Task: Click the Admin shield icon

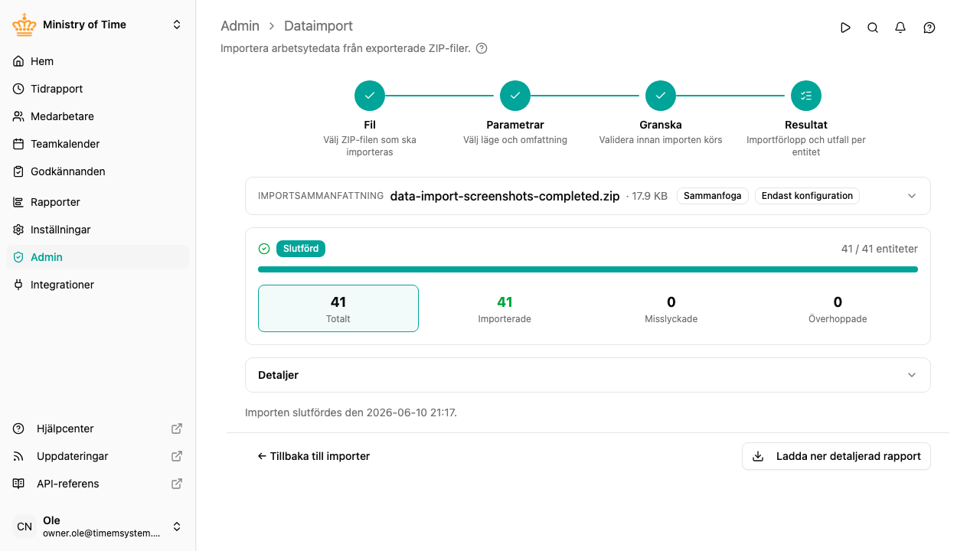Action: [x=18, y=257]
